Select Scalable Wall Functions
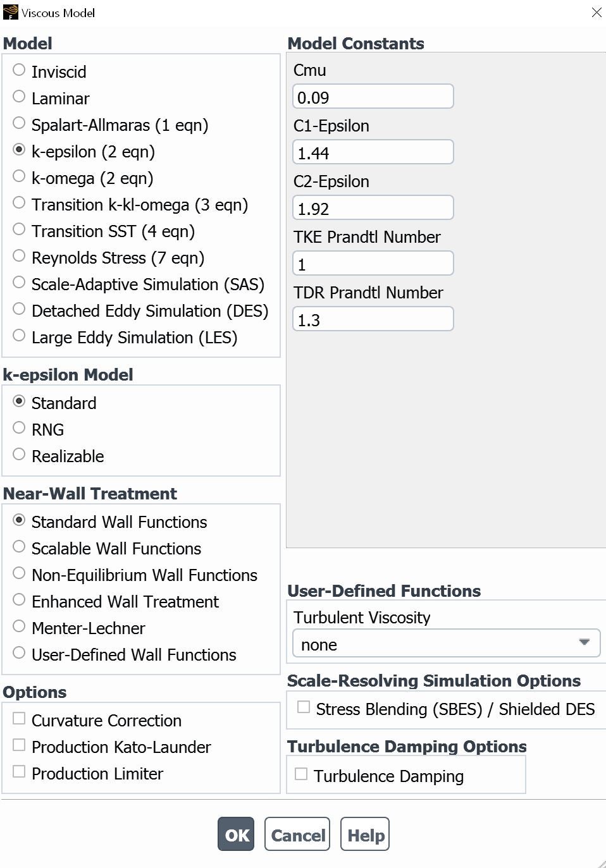The image size is (606, 868). click(x=19, y=547)
